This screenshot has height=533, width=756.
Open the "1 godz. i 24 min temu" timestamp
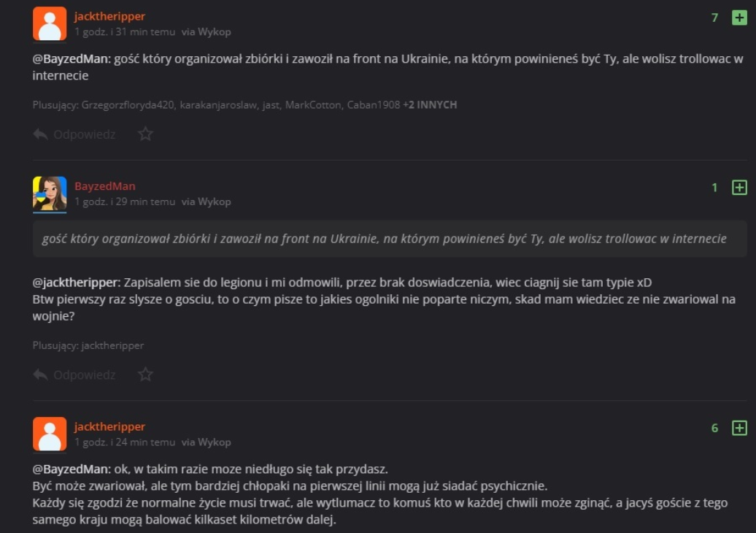tap(125, 442)
